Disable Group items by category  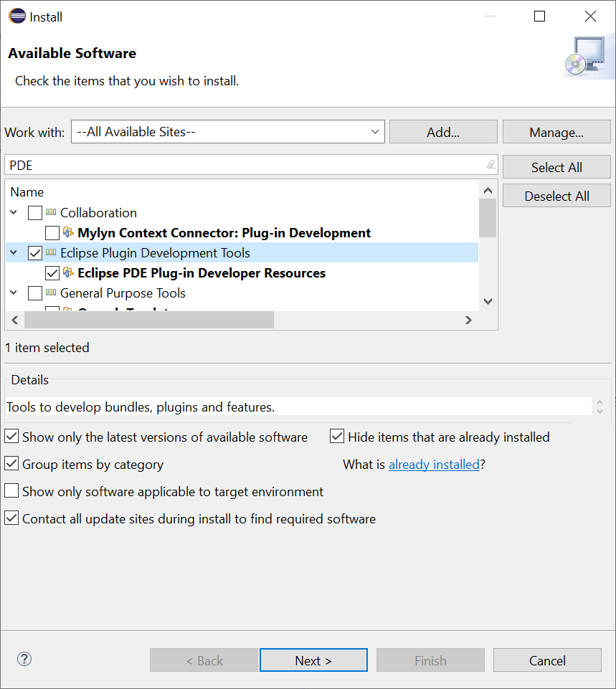[x=11, y=464]
